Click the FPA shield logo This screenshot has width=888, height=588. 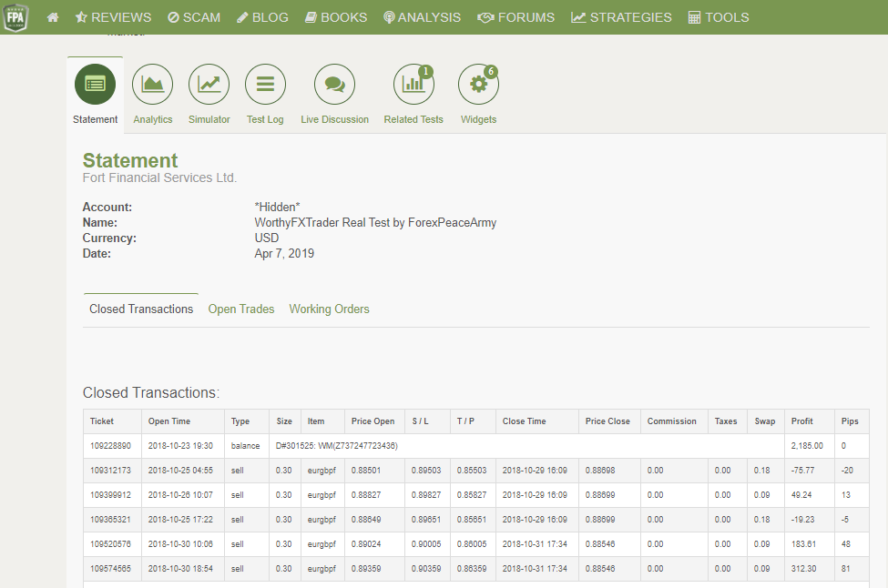point(15,17)
